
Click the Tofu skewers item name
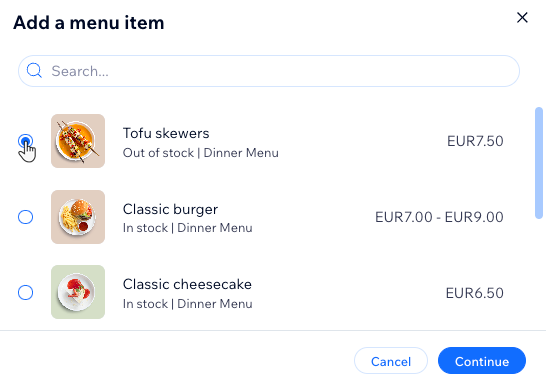tap(166, 133)
